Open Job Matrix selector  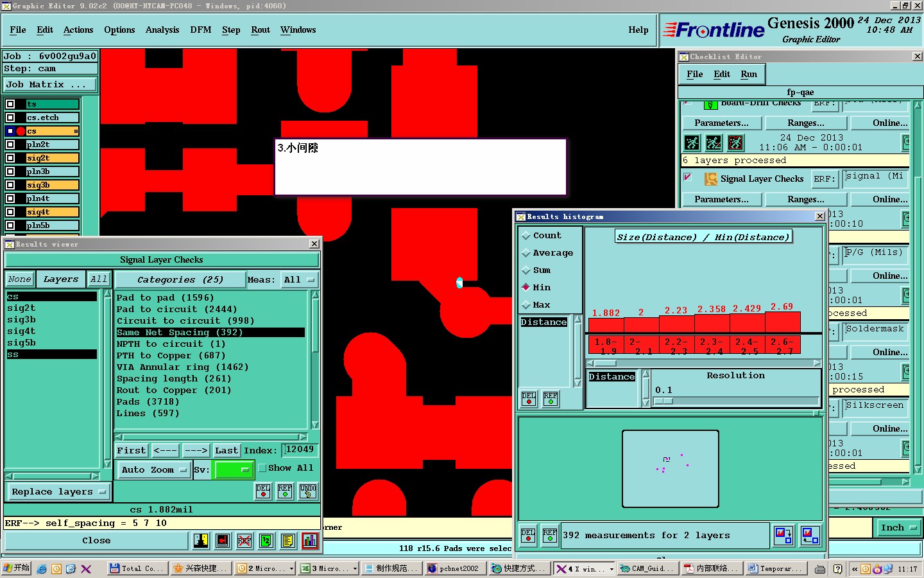coord(50,85)
